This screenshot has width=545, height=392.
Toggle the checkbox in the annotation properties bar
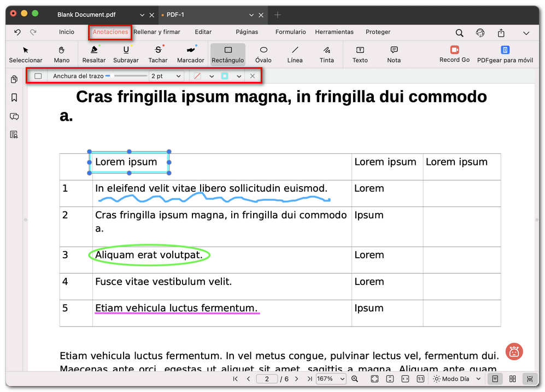click(x=38, y=76)
